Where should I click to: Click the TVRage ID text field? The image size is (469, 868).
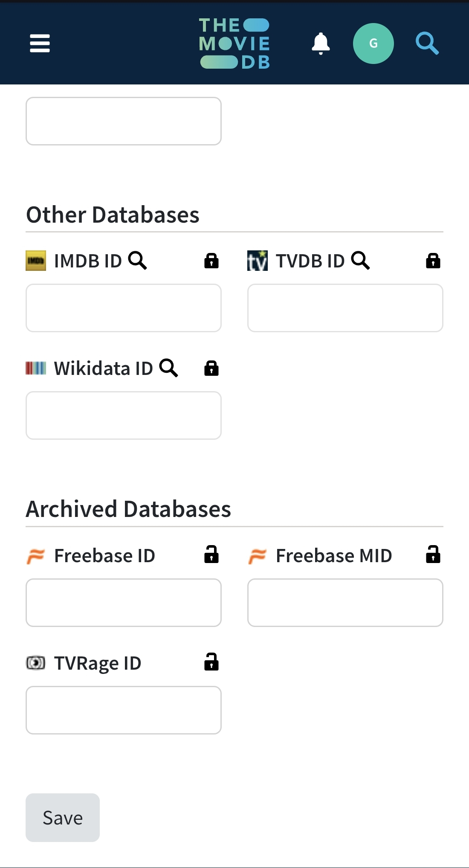(x=124, y=710)
